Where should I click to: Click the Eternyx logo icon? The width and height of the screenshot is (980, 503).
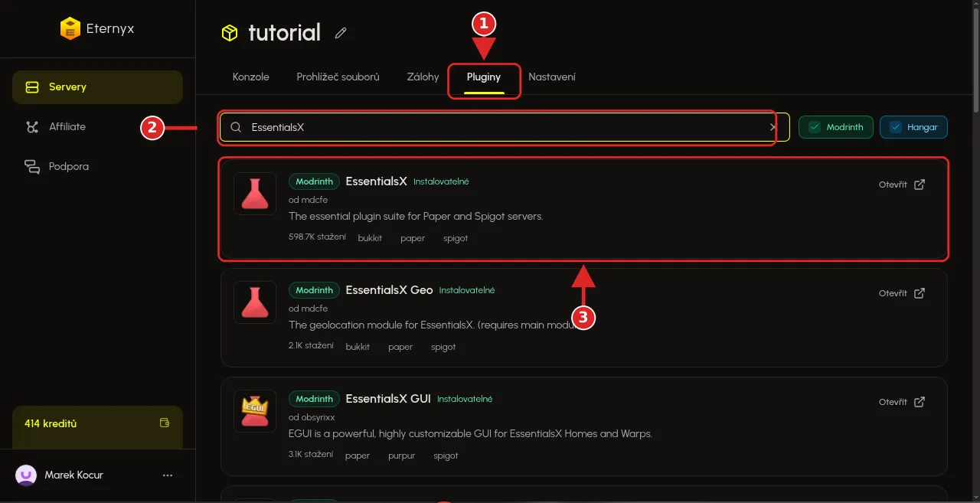[x=70, y=29]
